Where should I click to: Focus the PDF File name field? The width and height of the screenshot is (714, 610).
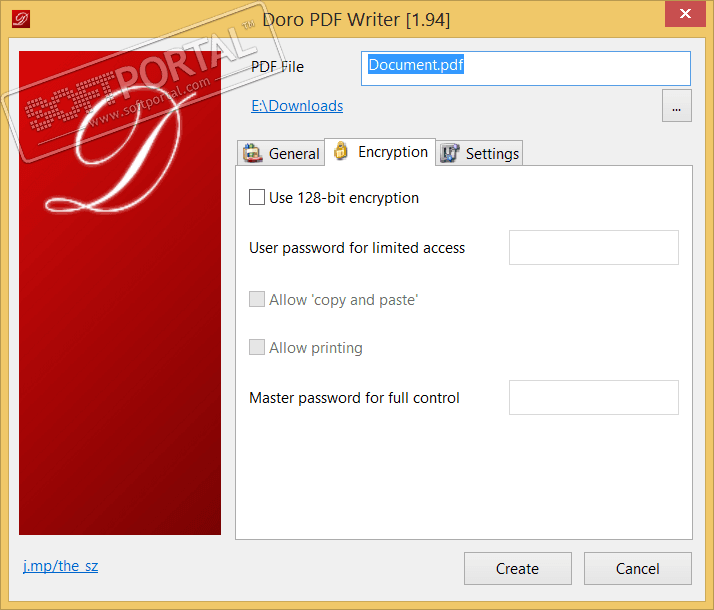point(526,68)
